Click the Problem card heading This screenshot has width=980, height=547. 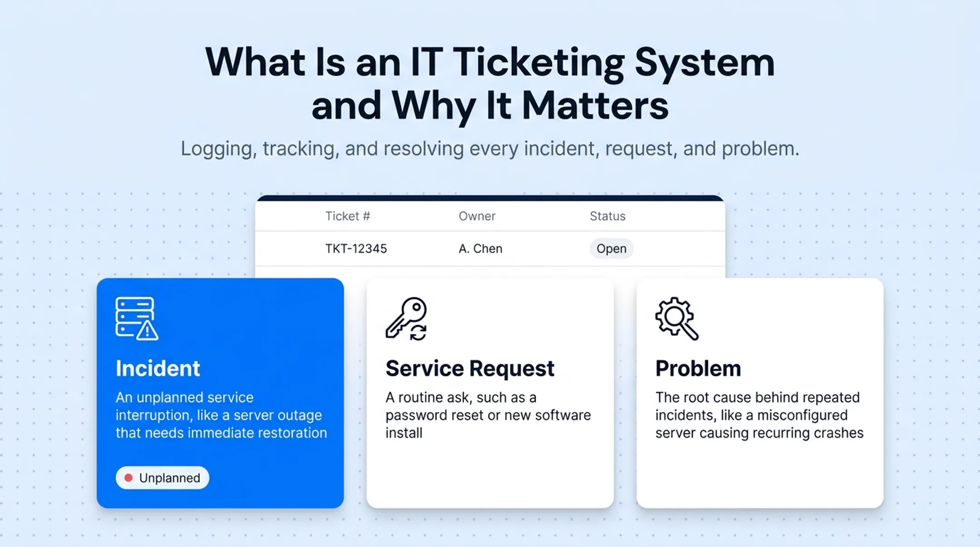698,368
